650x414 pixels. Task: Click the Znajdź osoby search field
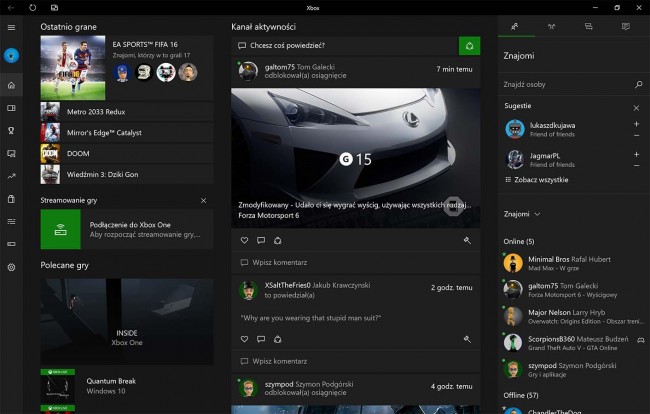coord(574,85)
